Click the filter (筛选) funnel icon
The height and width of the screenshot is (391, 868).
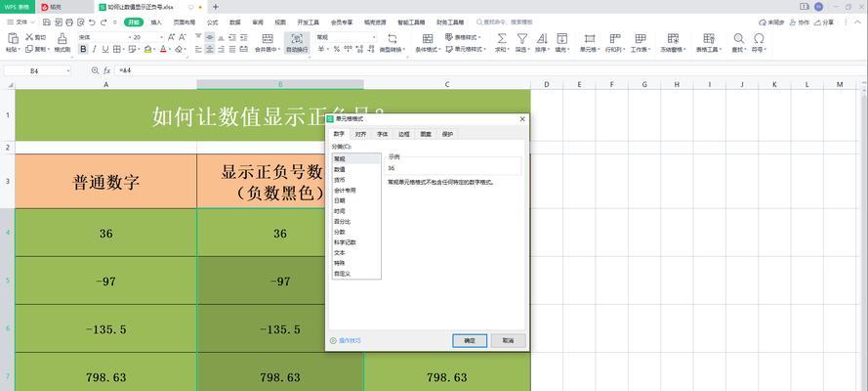click(x=521, y=39)
